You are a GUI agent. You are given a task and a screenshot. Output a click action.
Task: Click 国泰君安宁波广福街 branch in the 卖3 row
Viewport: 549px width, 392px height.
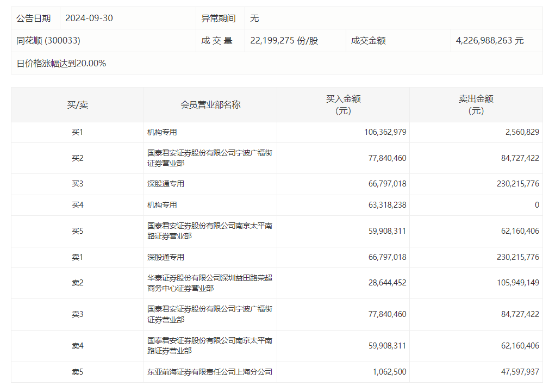[210, 314]
